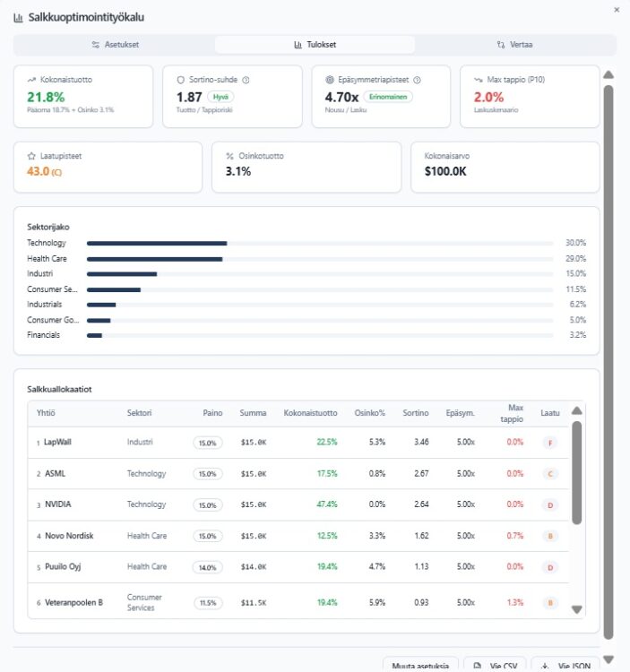Screen dimensions: 630x672
Task: Switch to the Vertaa tab
Action: [514, 45]
